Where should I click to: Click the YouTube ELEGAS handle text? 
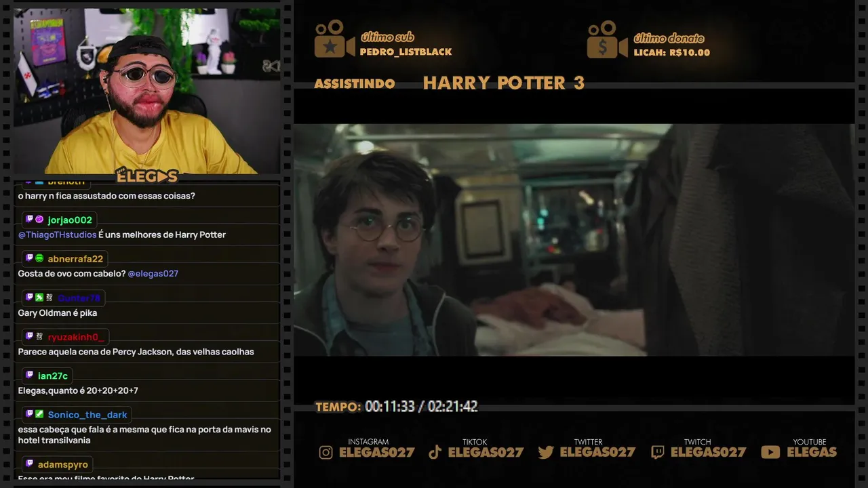click(812, 453)
